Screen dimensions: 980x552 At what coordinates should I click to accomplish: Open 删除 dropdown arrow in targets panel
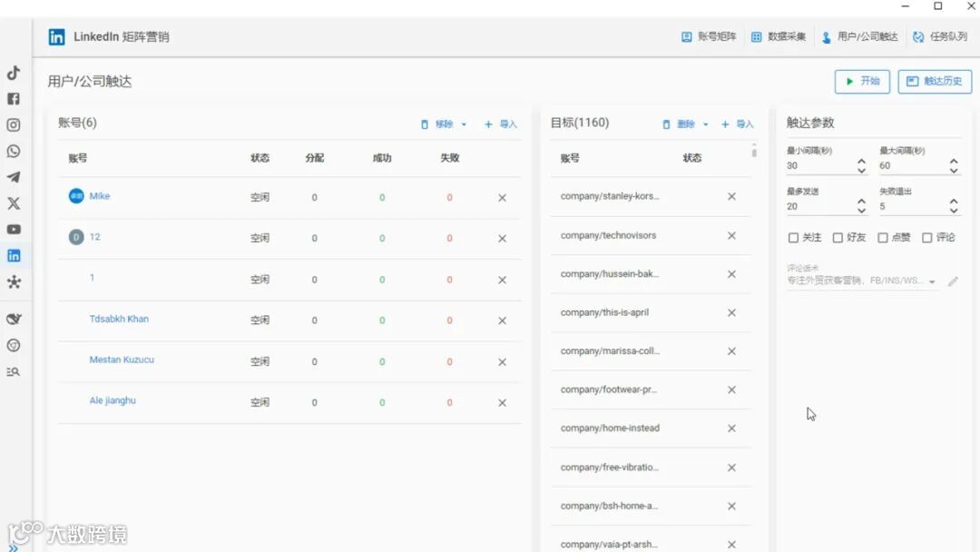(706, 124)
